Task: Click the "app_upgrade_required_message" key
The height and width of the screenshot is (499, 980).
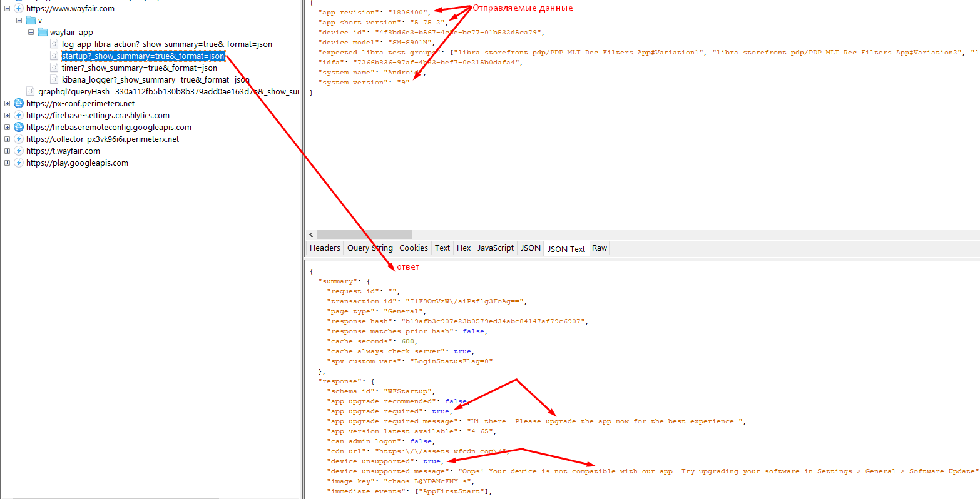Action: pos(392,421)
